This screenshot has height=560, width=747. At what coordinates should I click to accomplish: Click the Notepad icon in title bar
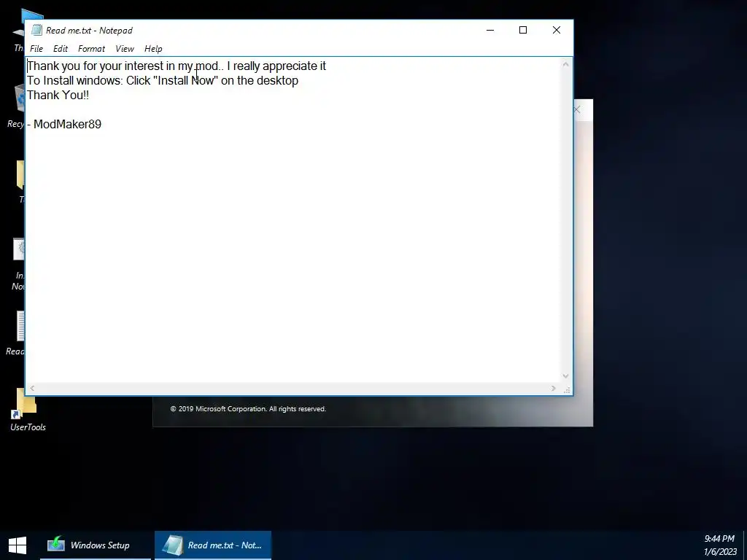pos(36,30)
